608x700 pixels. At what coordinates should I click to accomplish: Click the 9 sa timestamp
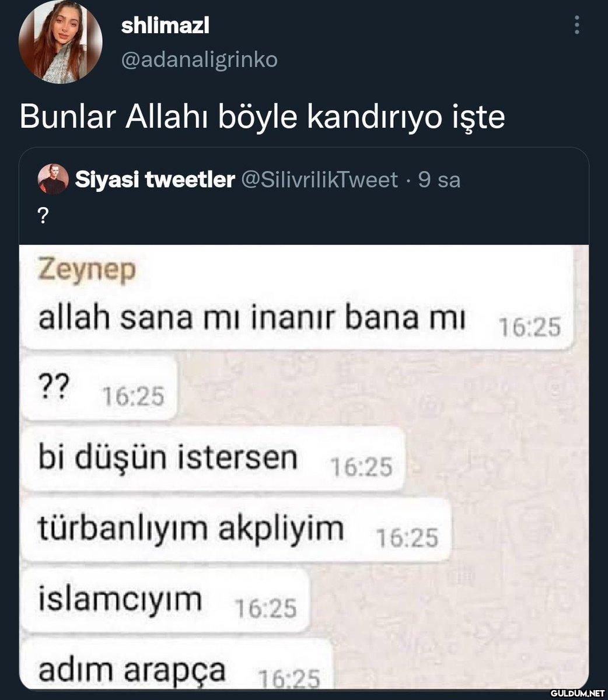[x=439, y=180]
